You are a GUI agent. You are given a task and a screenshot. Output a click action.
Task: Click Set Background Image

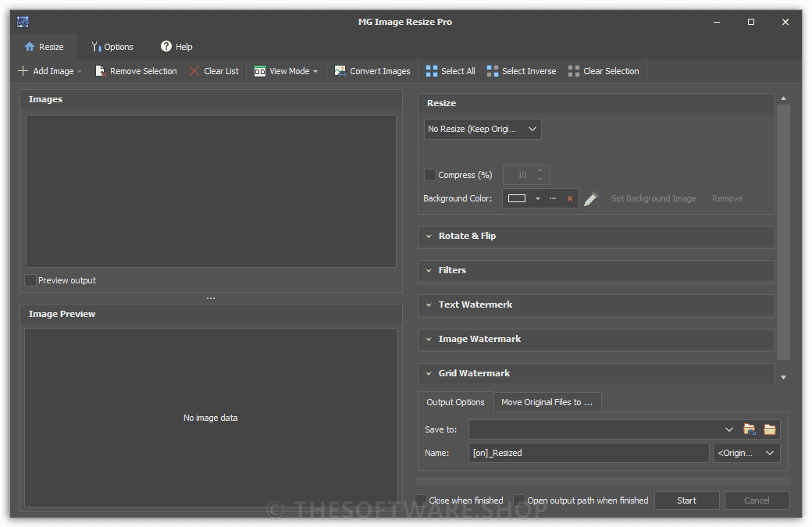pyautogui.click(x=654, y=198)
